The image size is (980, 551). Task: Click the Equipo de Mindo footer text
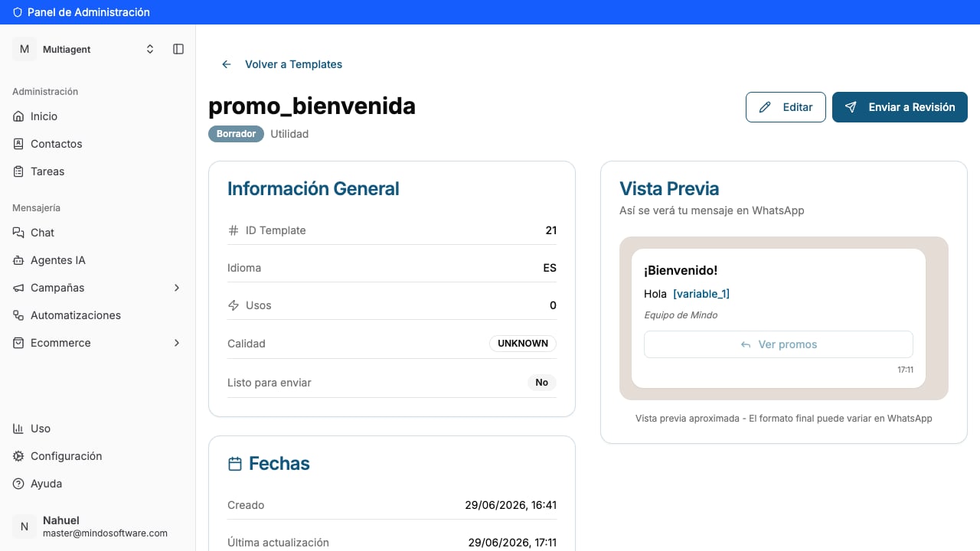tap(681, 315)
